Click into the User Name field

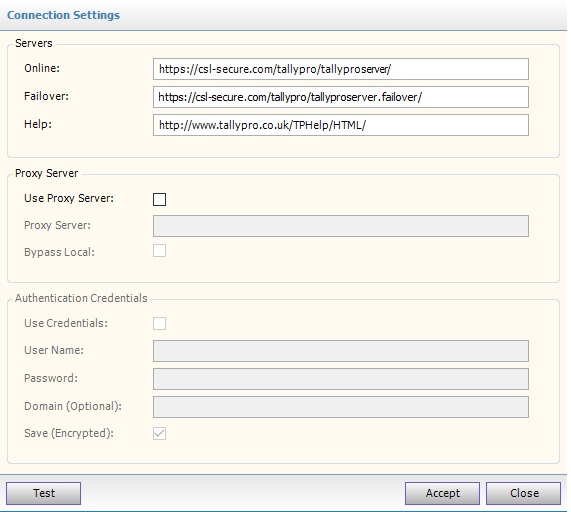[341, 351]
